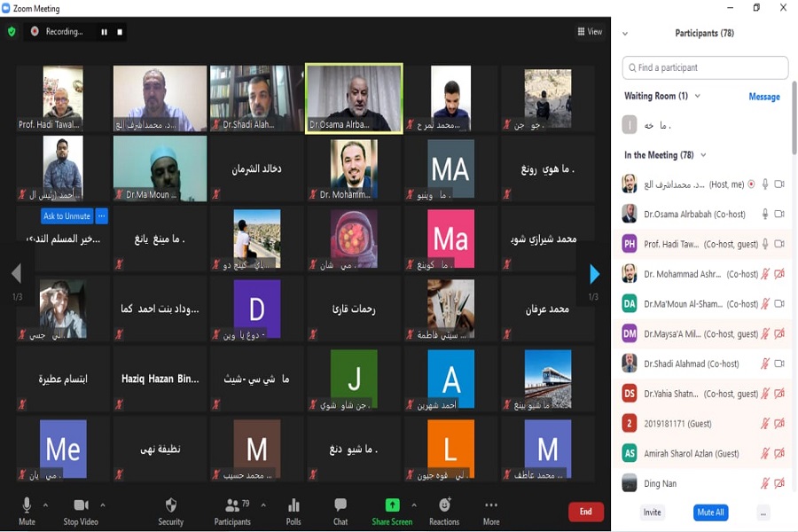Image resolution: width=798 pixels, height=532 pixels.
Task: Toggle Dr.Osama Alrbabah's microphone in the list
Action: pyautogui.click(x=765, y=215)
